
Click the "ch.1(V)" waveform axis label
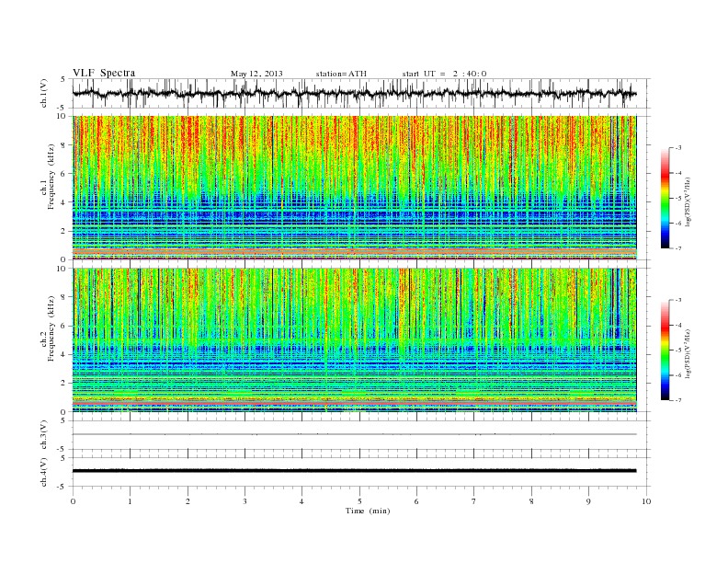coord(44,93)
